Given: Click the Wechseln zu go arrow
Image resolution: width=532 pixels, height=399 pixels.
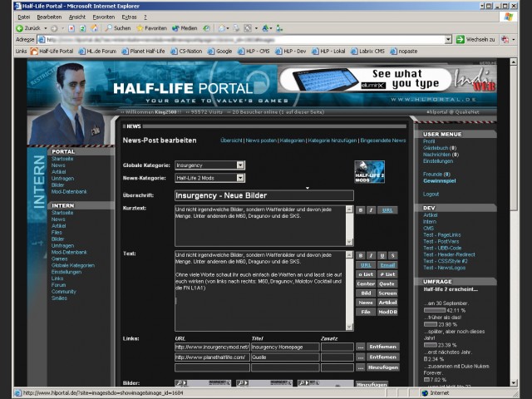Looking at the screenshot, I should 460,40.
